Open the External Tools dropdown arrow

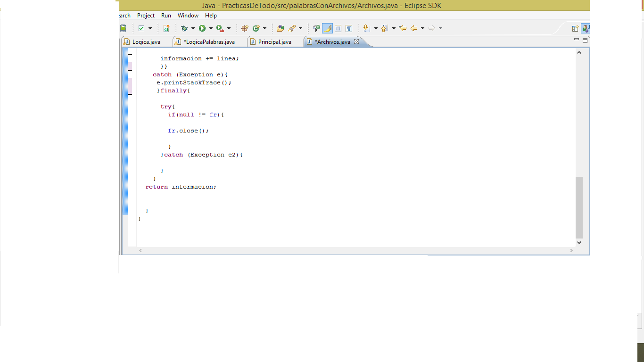click(x=229, y=28)
